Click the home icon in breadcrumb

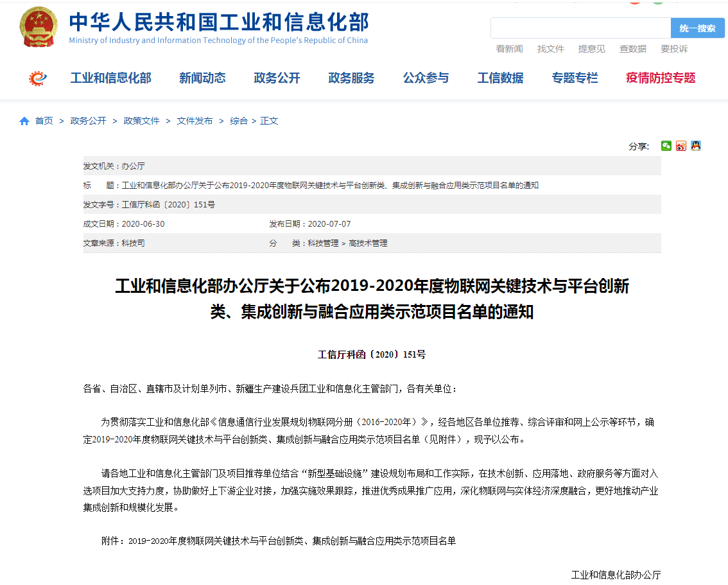point(24,121)
